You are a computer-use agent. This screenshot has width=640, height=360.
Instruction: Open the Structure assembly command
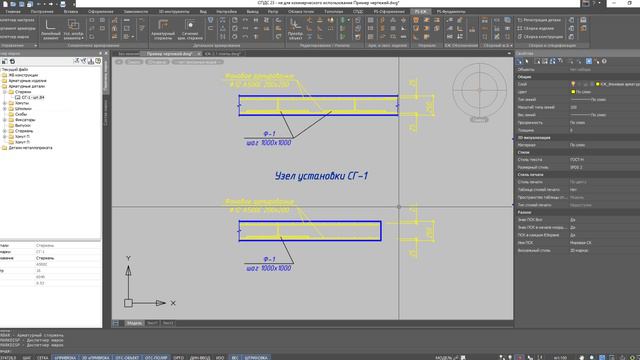[540, 37]
